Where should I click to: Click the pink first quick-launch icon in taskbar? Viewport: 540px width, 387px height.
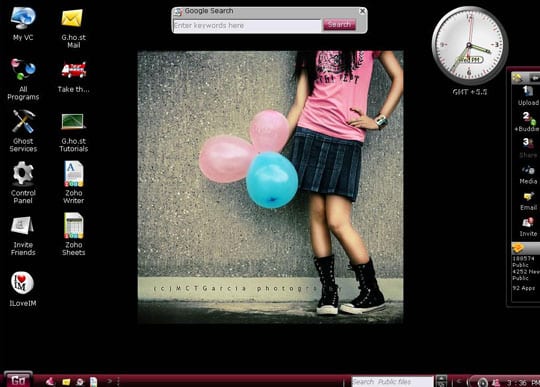tap(50, 381)
